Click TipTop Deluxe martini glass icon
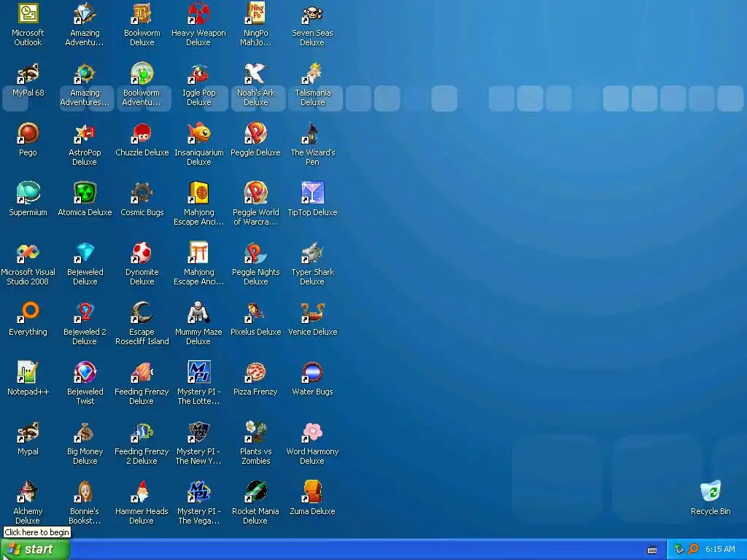 click(312, 192)
